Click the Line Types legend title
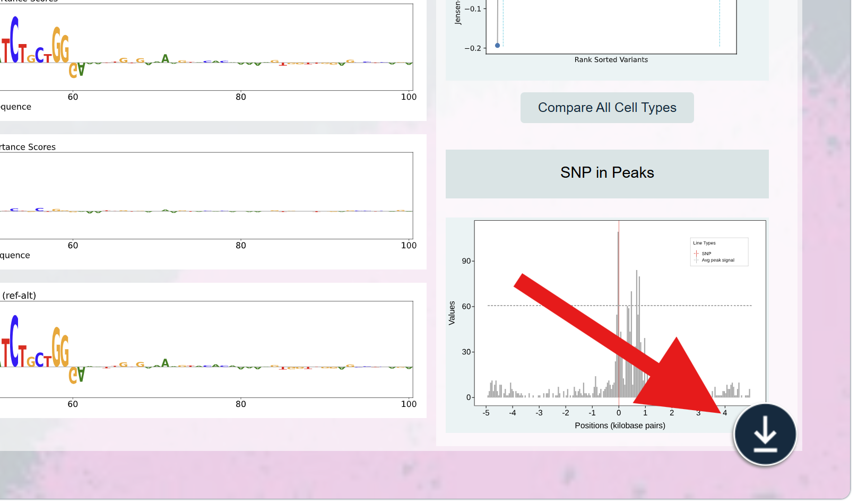The image size is (858, 504). pyautogui.click(x=704, y=243)
